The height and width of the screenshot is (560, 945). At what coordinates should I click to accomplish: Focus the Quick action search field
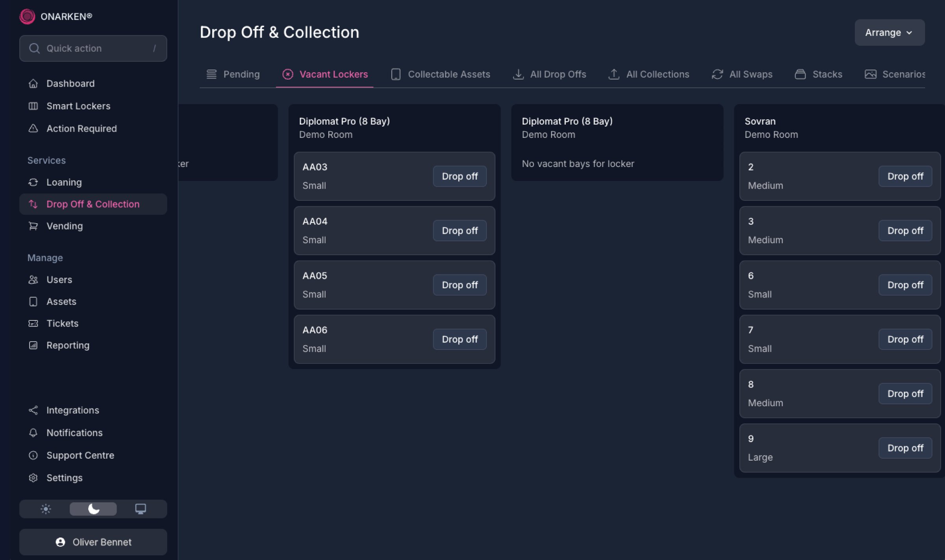tap(93, 48)
